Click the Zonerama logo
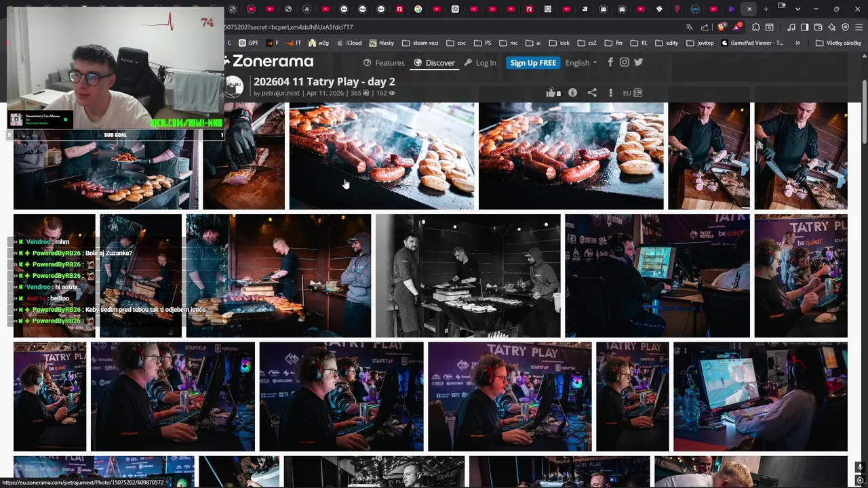The width and height of the screenshot is (868, 488). [270, 61]
